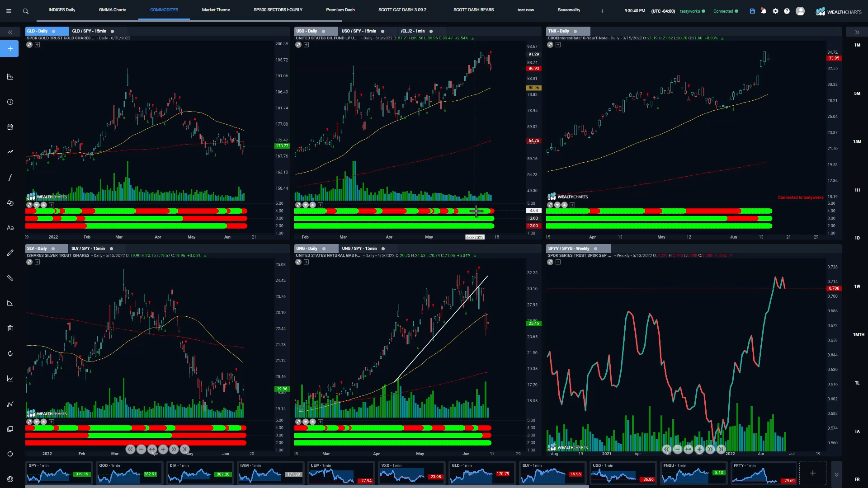Collapse SLV indicator pane with down arrow
This screenshot has height=488, width=868.
point(36,422)
